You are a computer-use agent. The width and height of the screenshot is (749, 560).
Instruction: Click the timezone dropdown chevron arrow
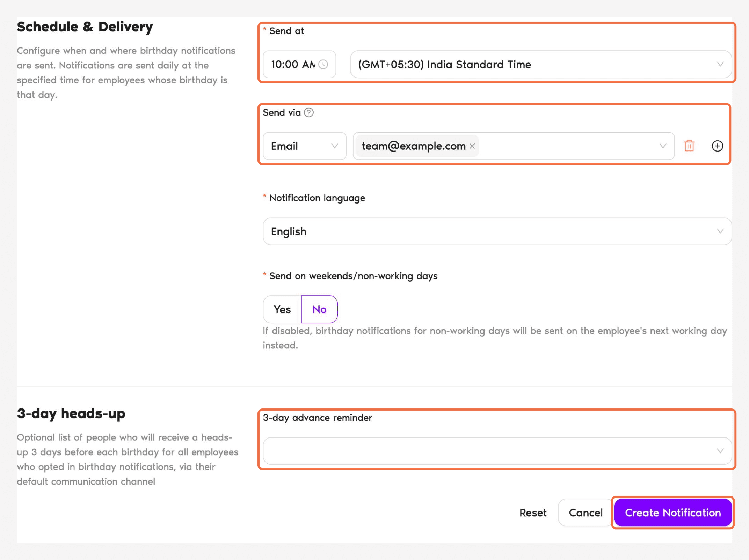click(x=720, y=64)
